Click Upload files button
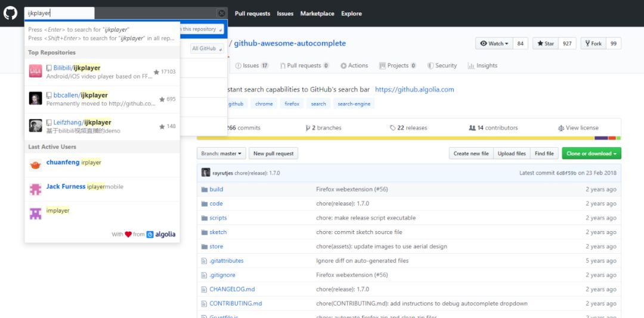The width and height of the screenshot is (644, 318). [x=512, y=154]
